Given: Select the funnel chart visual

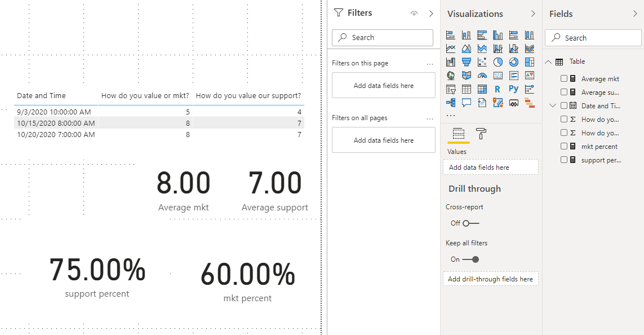Looking at the screenshot, I should pyautogui.click(x=466, y=62).
